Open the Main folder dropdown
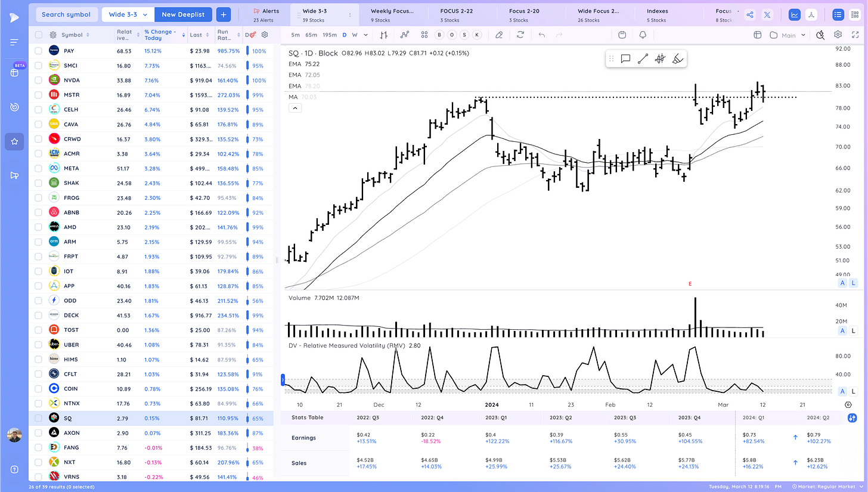868x492 pixels. [788, 35]
